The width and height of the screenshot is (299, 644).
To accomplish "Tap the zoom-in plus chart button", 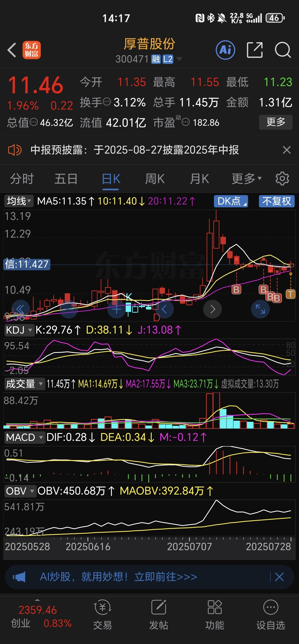I will (x=116, y=309).
